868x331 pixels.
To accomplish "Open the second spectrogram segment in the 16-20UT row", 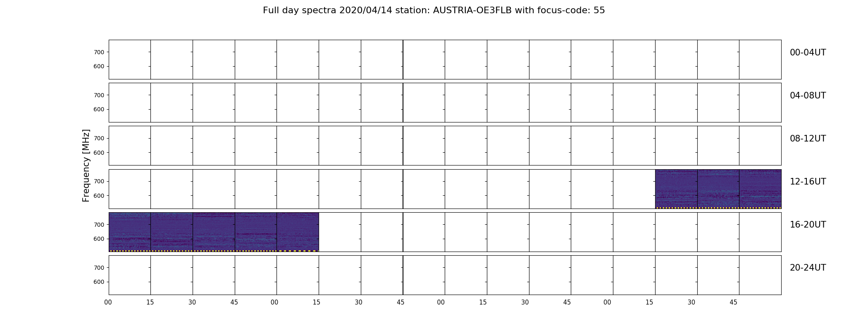I will click(x=172, y=232).
